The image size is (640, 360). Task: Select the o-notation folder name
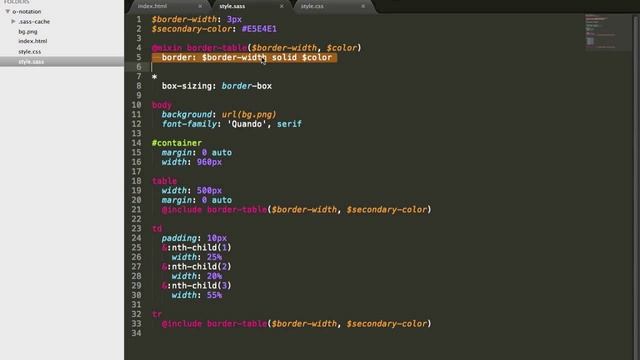(x=27, y=11)
